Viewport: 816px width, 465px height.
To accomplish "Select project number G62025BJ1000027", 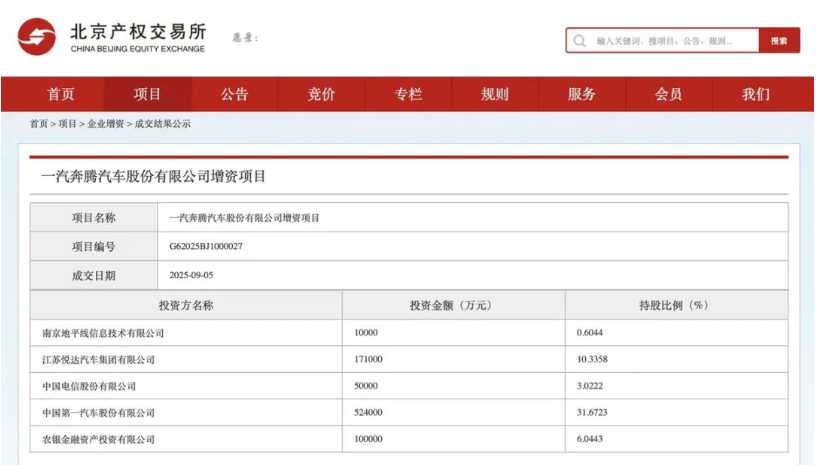I will tap(206, 247).
